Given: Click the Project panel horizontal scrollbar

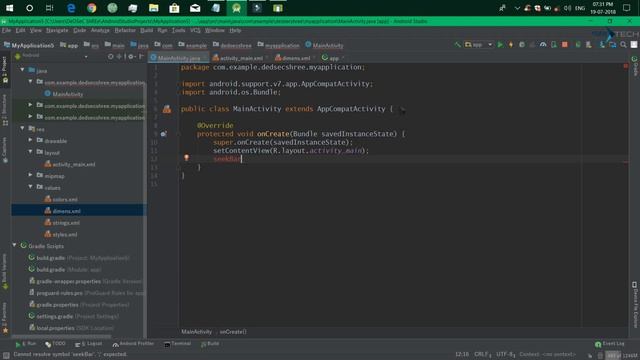Looking at the screenshot, I should click(61, 337).
